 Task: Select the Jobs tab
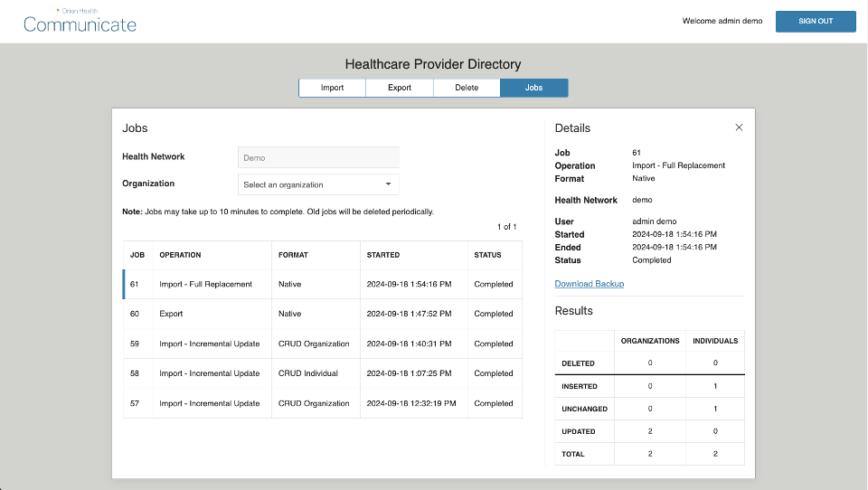point(533,88)
